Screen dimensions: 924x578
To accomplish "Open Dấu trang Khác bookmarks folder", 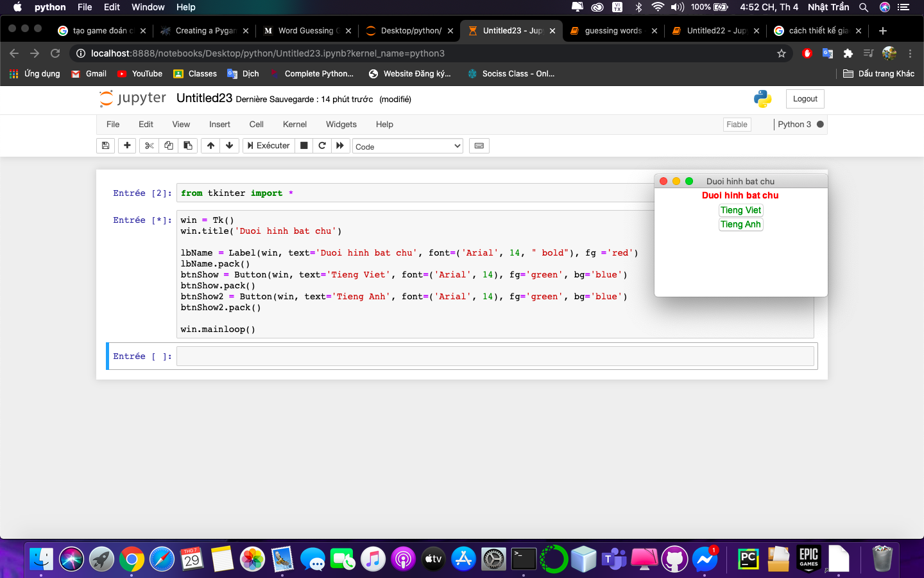I will click(x=878, y=74).
